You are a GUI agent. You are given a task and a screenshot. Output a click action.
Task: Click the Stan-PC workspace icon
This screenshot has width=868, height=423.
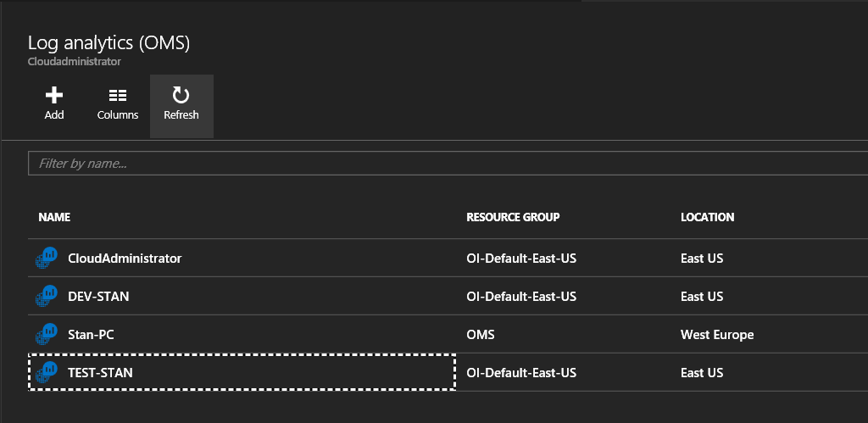(x=46, y=335)
